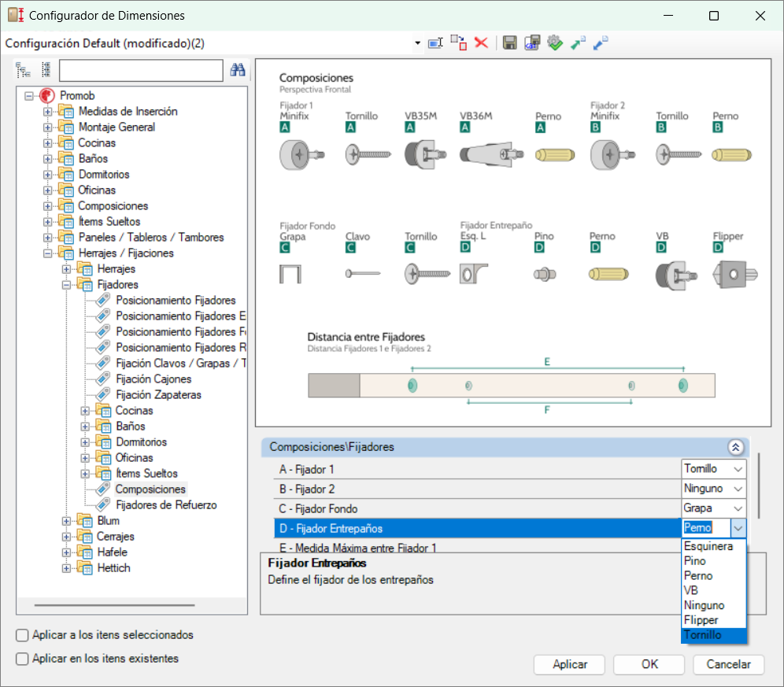Screen dimensions: 784x687
Task: Click the blue arrow import icon
Action: (601, 43)
